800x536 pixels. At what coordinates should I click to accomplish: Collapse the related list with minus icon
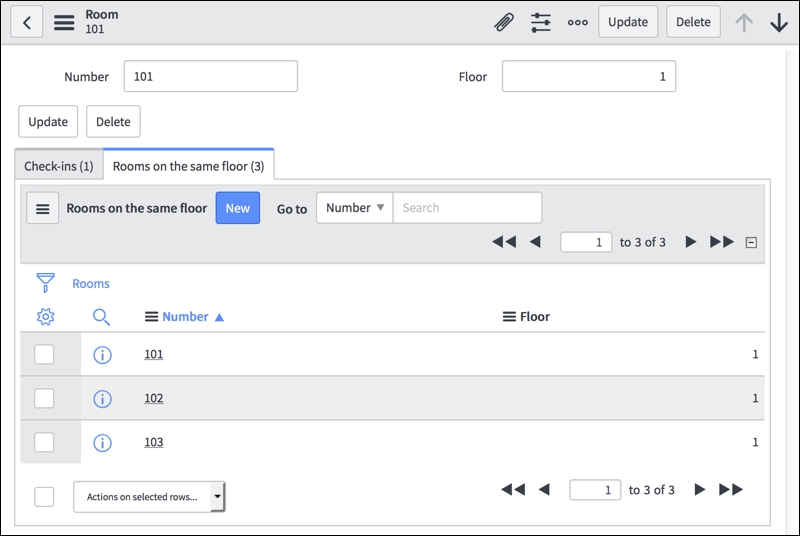751,242
